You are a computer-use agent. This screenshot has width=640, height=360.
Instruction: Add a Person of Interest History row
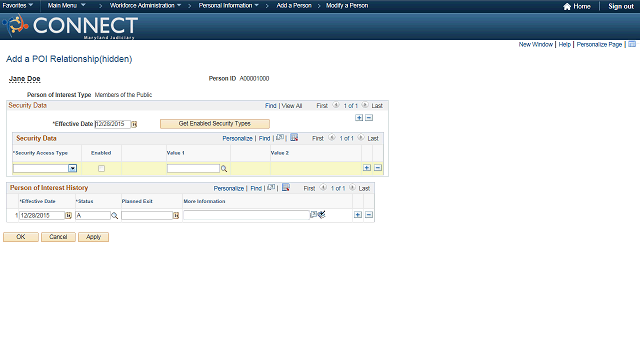click(x=358, y=215)
